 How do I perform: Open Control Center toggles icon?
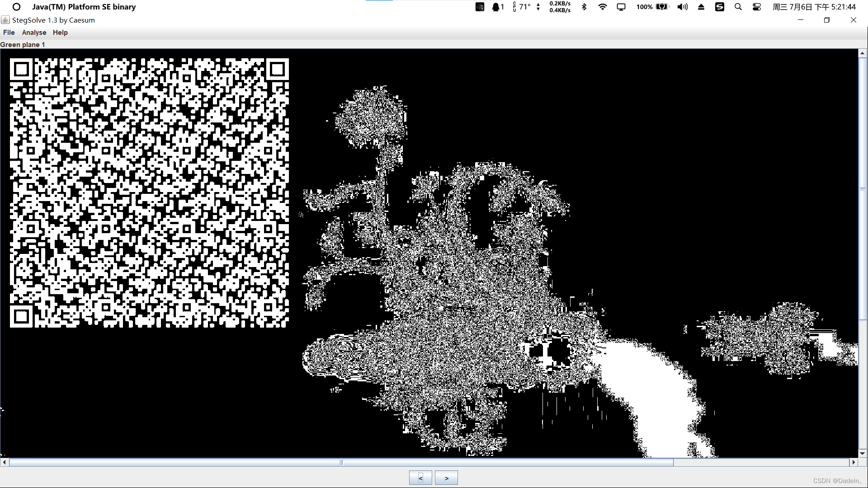(x=756, y=7)
